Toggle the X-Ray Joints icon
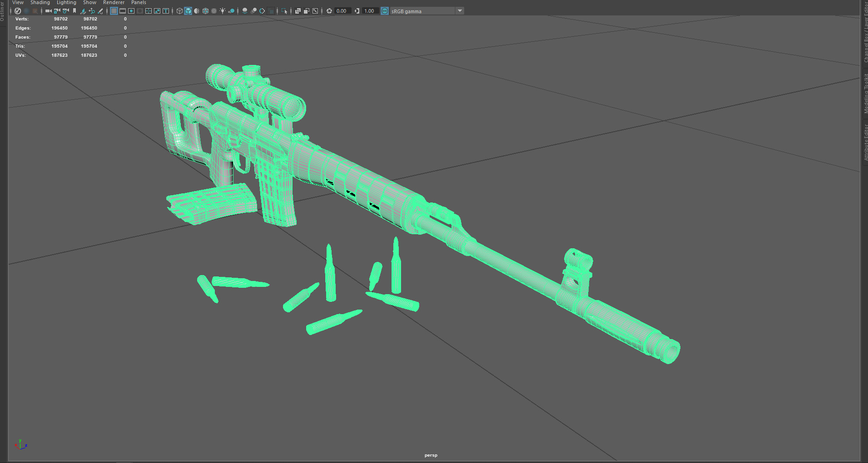This screenshot has height=463, width=868. pyautogui.click(x=315, y=11)
